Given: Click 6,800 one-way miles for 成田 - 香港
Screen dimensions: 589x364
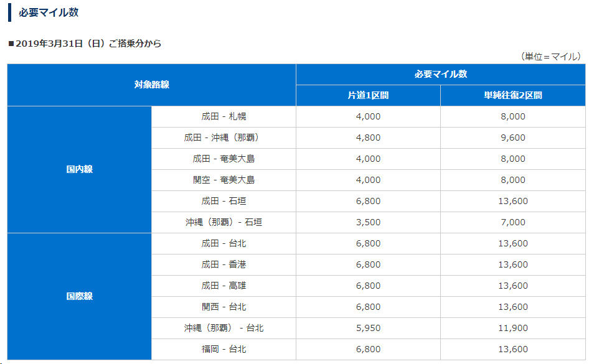Looking at the screenshot, I should pyautogui.click(x=368, y=264).
